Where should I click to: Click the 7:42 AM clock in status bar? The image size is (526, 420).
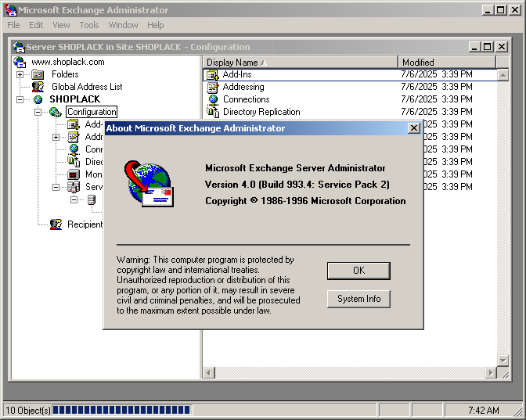coord(484,411)
